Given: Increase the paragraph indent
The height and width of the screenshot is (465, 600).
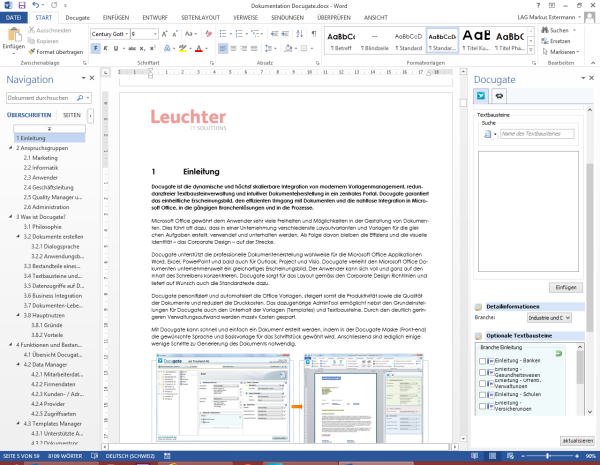Looking at the screenshot, I should tap(285, 34).
